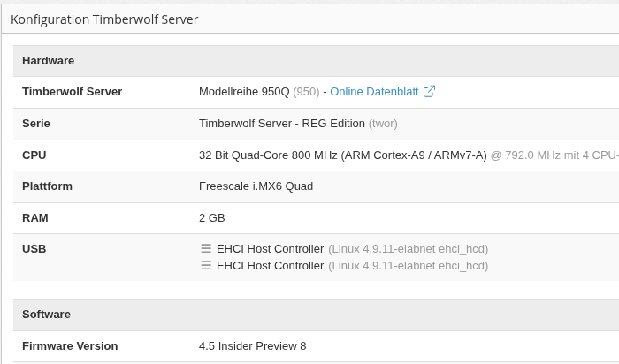Screen dimensions: 619x364
Task: Select the Konfiguration Timberwolf Server heading
Action: [x=104, y=19]
